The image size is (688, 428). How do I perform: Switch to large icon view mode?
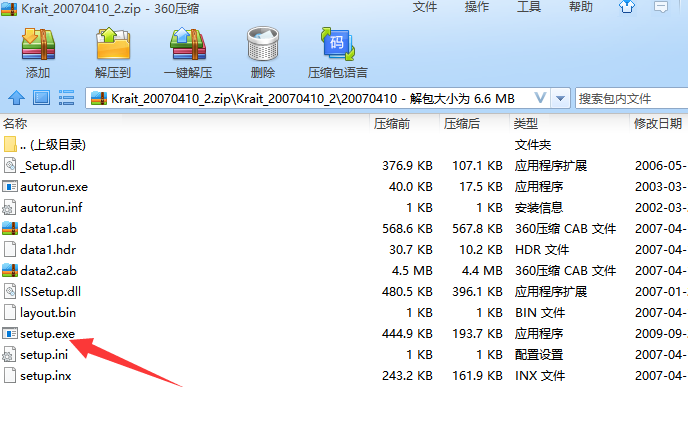[x=41, y=98]
